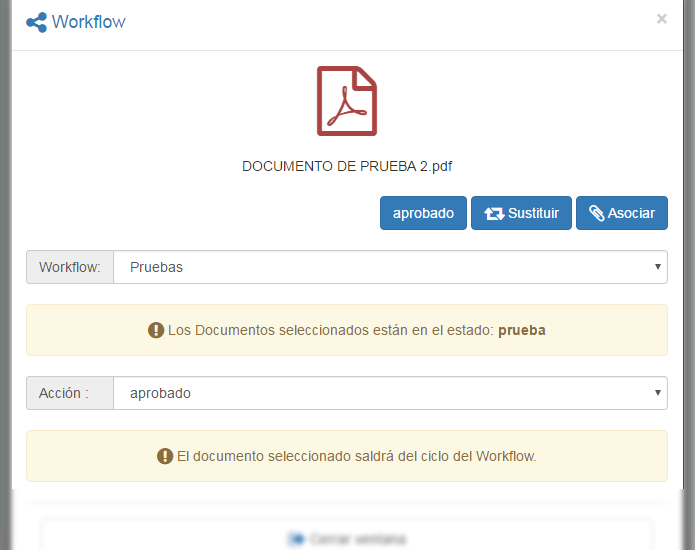Click the message about leaving the Workflow cycle
This screenshot has height=550, width=695.
pos(357,456)
